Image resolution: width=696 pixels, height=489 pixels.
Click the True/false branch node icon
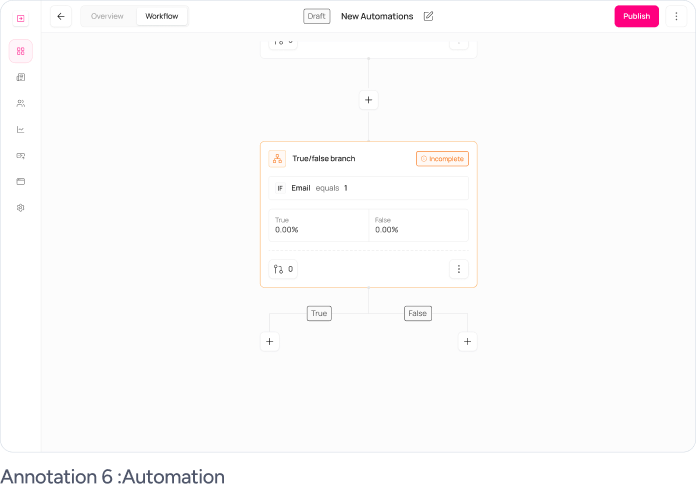coord(277,158)
